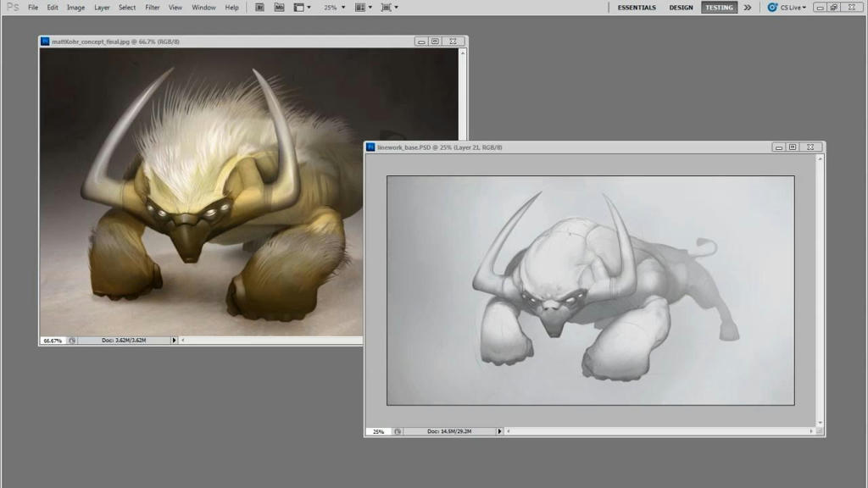Launch Adobe Bridge from the application bar
Screen dimensions: 868x488
pyautogui.click(x=259, y=7)
